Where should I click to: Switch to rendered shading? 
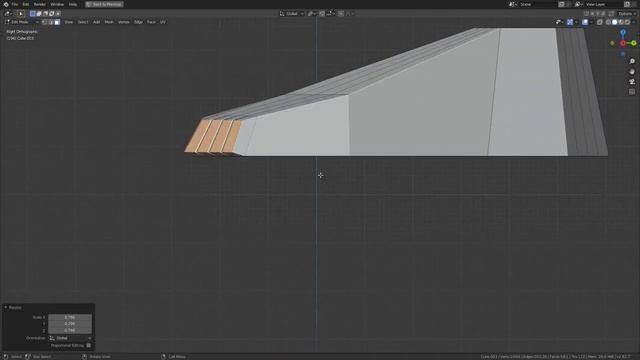(628, 22)
